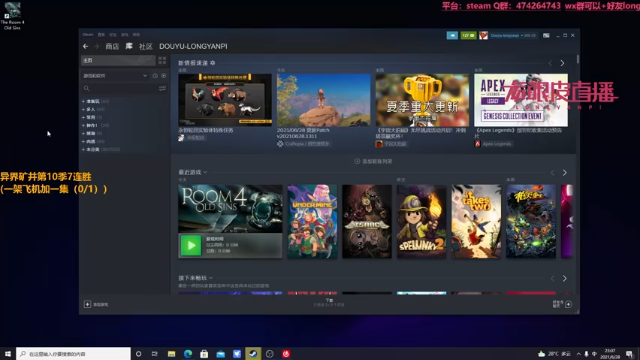This screenshot has width=640, height=360.
Task: Open games and software filter dropdown
Action: 115,76
